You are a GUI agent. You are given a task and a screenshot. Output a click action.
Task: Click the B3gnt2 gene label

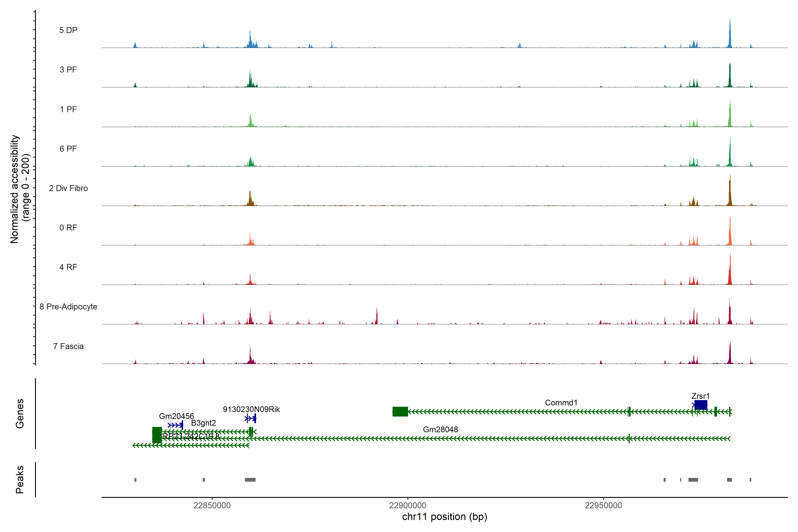tap(203, 423)
